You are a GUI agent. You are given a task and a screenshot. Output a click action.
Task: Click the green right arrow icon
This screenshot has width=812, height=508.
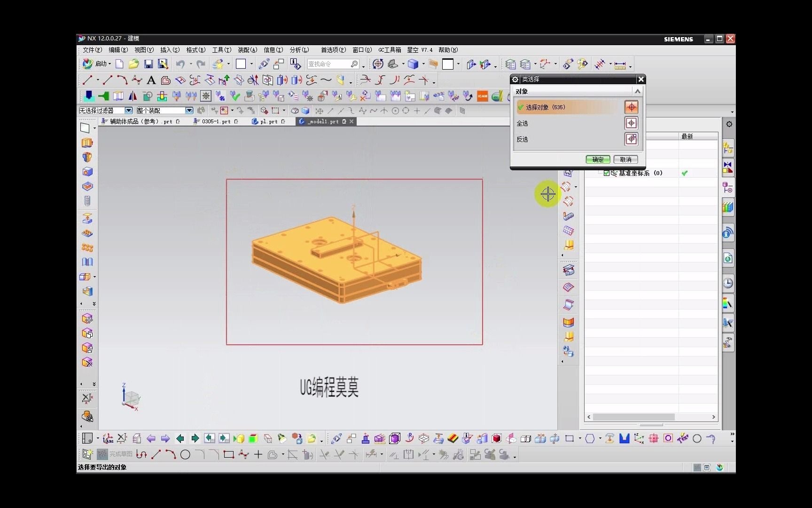coord(195,439)
